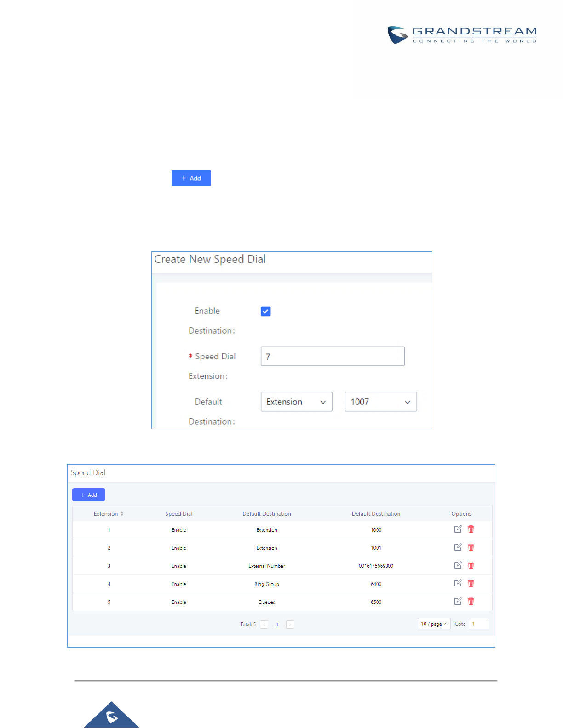Click the Speed Dial Extension input field

333,356
